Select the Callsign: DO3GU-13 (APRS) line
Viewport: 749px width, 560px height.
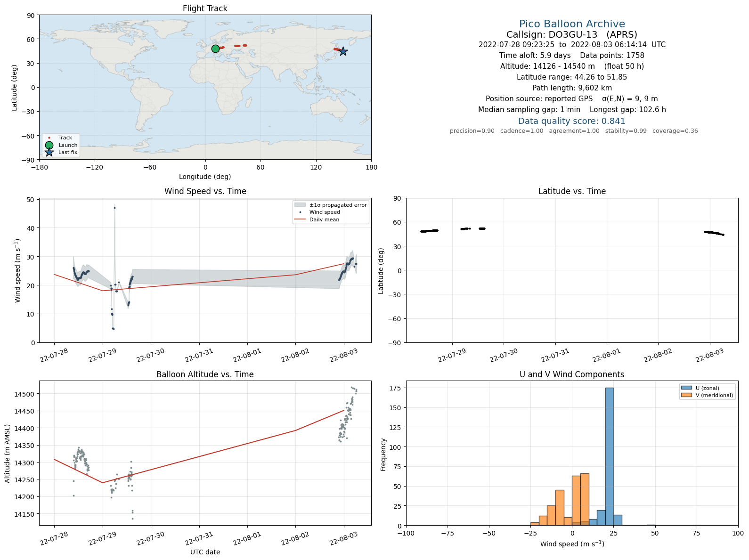[572, 34]
